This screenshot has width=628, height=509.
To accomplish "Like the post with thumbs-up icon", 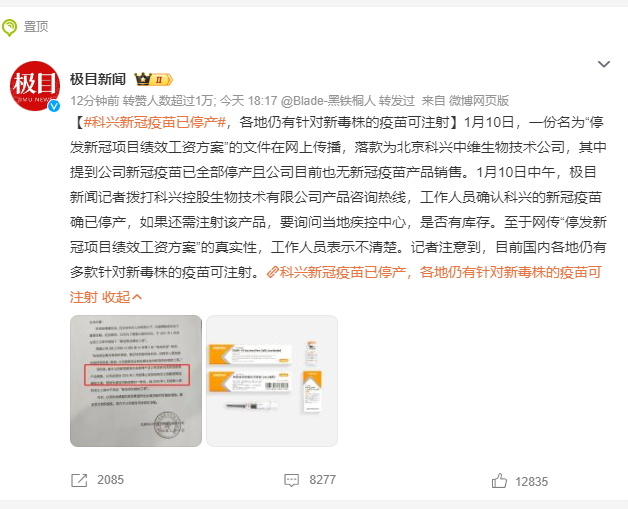I will tap(499, 481).
